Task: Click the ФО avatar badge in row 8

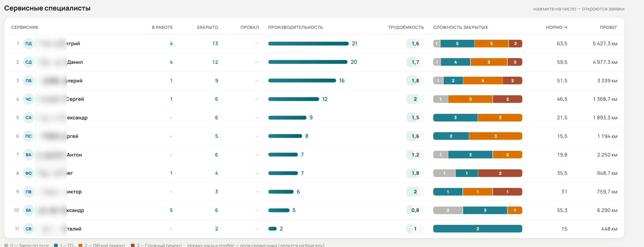Action: pos(28,173)
